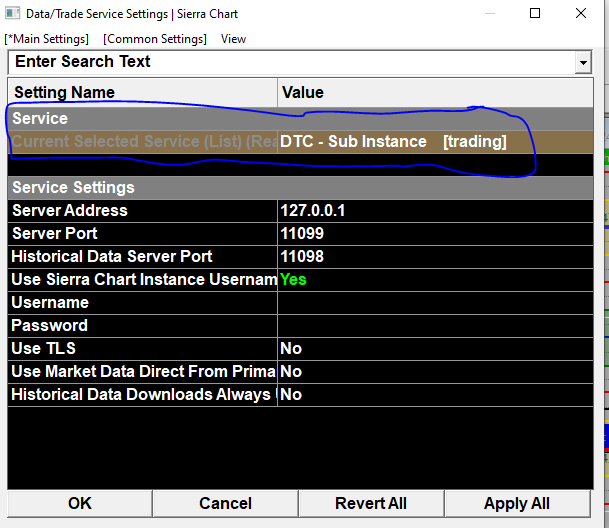Image resolution: width=609 pixels, height=528 pixels.
Task: Click the 'Setting Name' column header
Action: pyautogui.click(x=143, y=92)
